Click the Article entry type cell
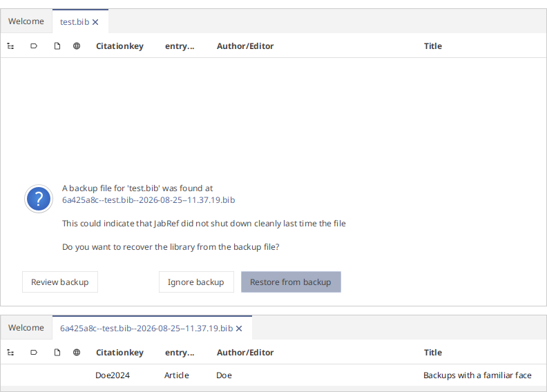547x392 pixels. coord(177,375)
